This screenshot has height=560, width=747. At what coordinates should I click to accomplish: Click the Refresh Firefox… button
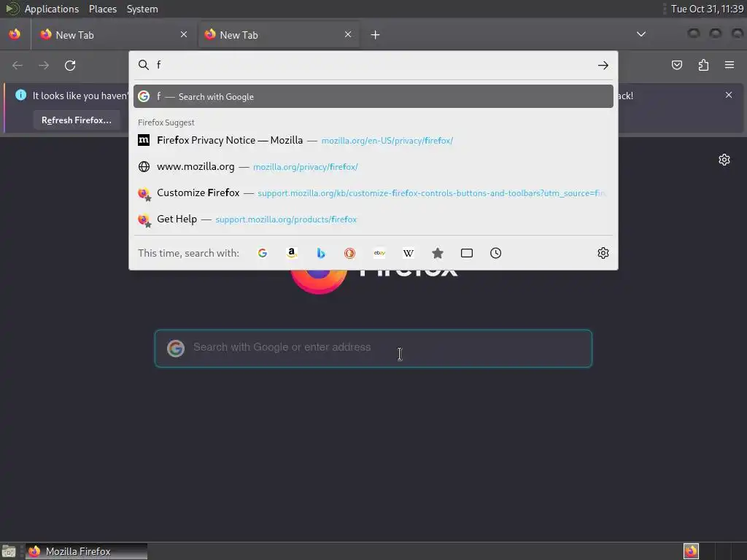pyautogui.click(x=76, y=120)
